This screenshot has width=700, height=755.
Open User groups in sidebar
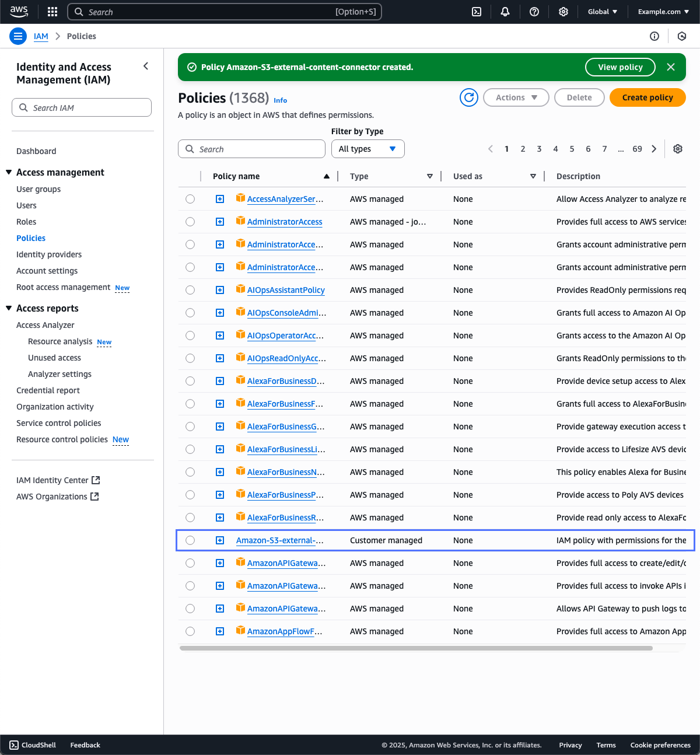38,189
